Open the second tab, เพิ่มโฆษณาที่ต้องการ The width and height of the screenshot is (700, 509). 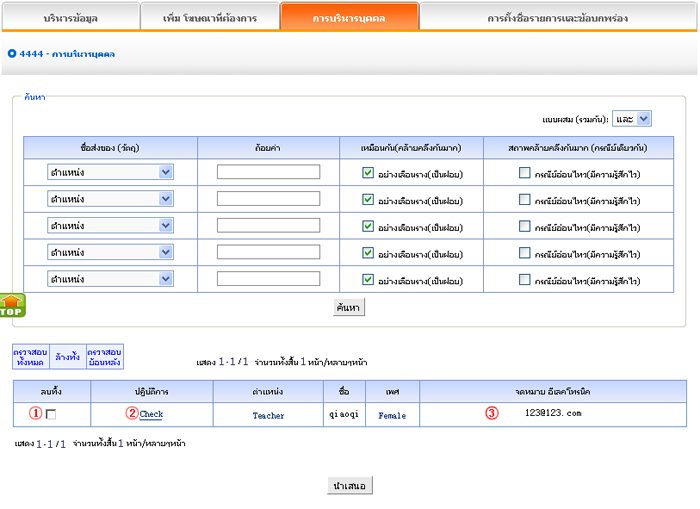(210, 17)
